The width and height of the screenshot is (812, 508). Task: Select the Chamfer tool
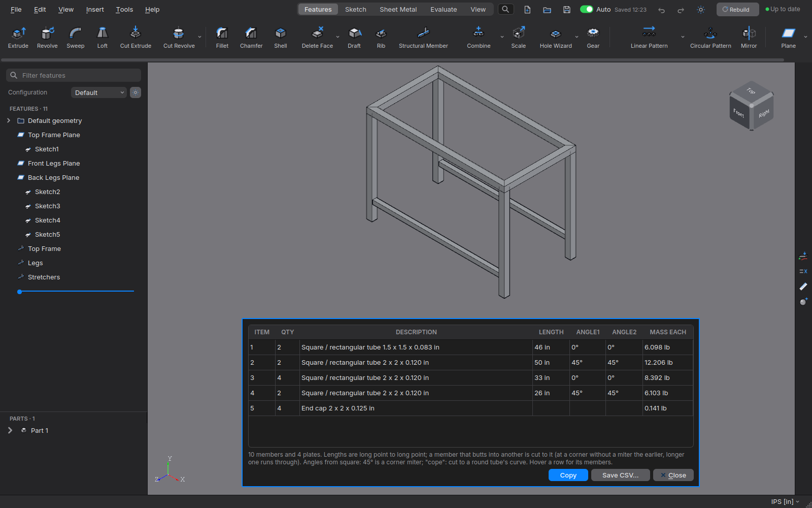coord(251,38)
